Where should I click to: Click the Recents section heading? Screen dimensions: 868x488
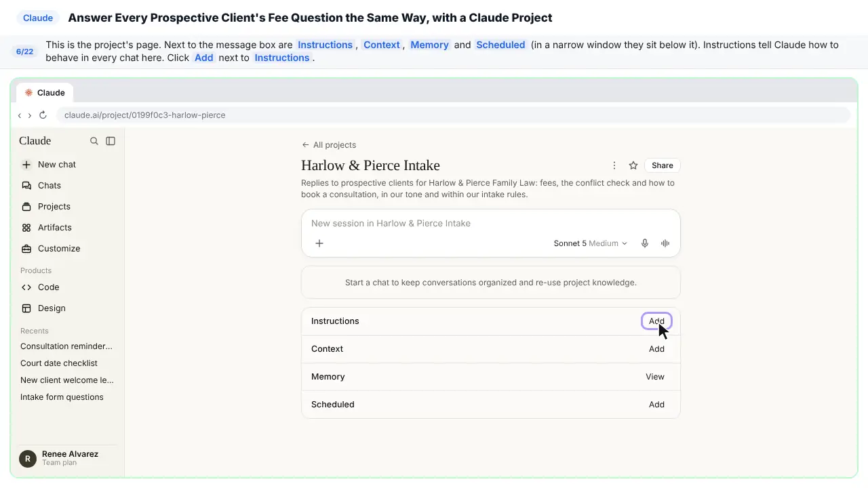point(35,331)
